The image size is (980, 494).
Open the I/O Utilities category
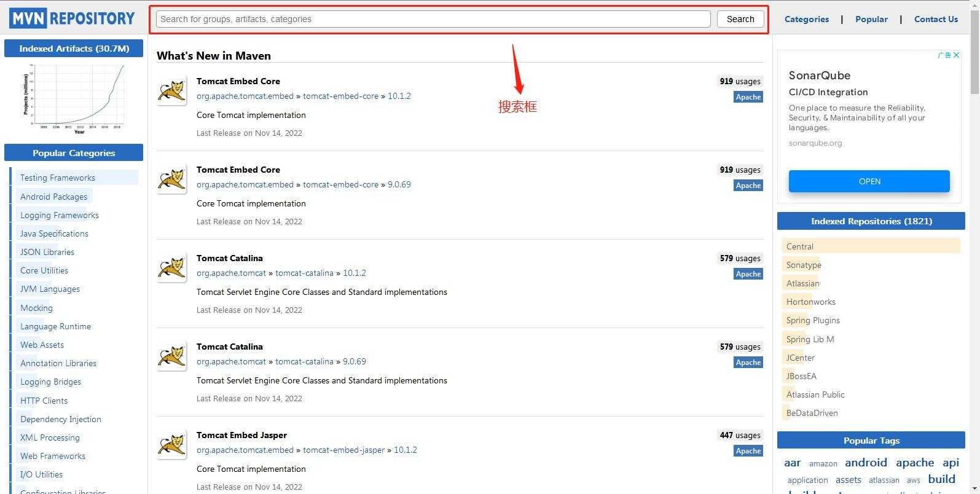pyautogui.click(x=41, y=474)
